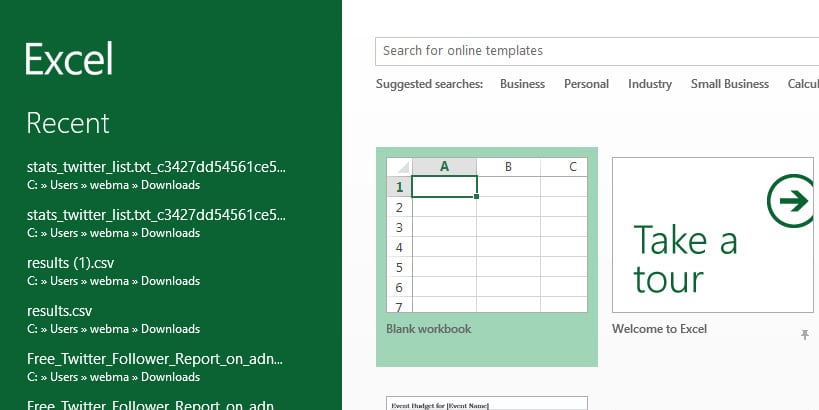Select the Small Business suggested search
Screen dimensions: 819x410
[x=730, y=84]
